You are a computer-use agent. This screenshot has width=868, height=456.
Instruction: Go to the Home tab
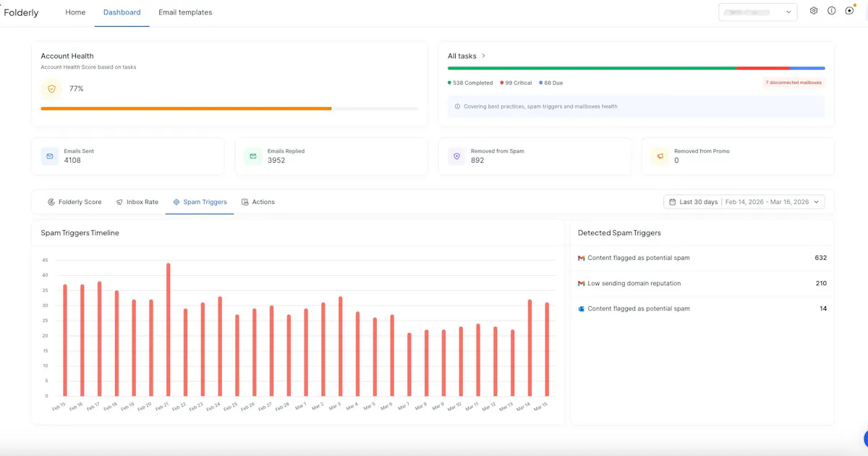(x=75, y=12)
